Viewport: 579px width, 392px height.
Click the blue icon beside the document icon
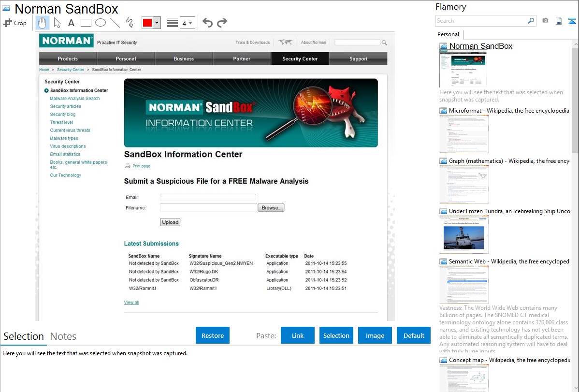572,21
